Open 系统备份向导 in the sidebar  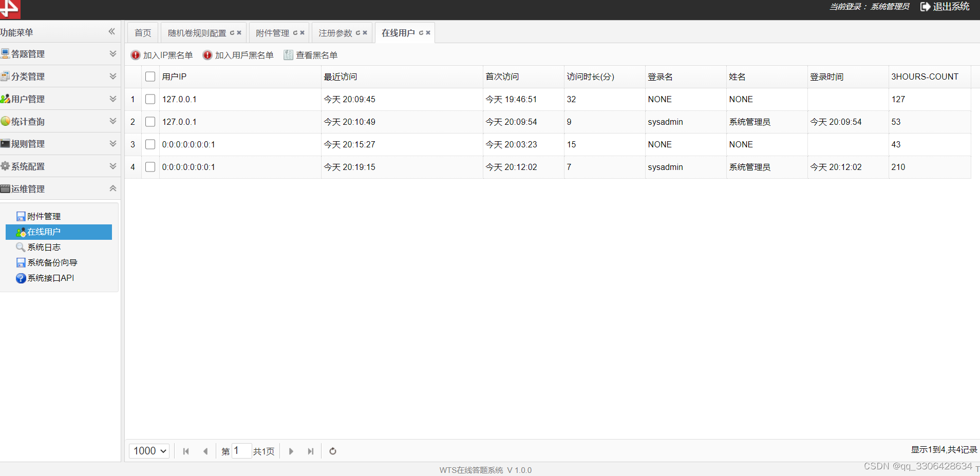pyautogui.click(x=52, y=262)
